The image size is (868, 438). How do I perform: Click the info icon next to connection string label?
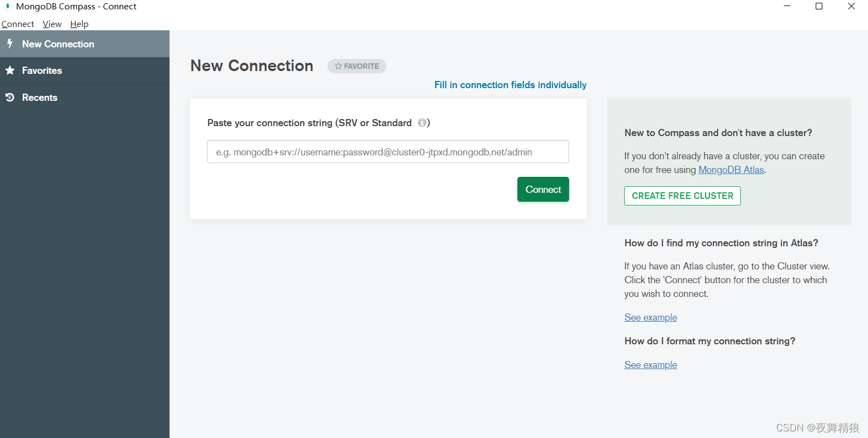(422, 123)
